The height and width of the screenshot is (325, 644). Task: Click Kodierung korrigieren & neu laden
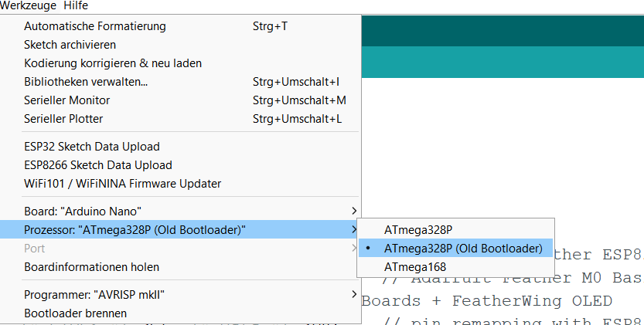181,63
